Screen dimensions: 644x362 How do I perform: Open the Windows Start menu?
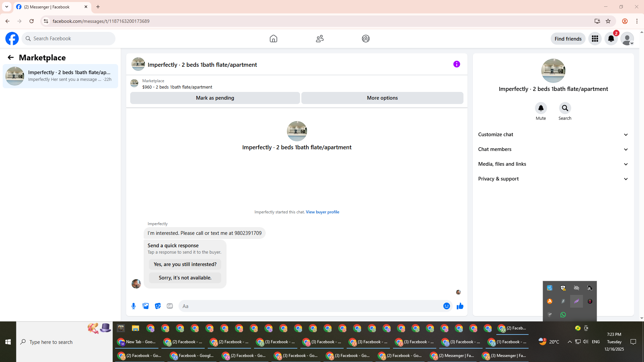click(x=8, y=342)
